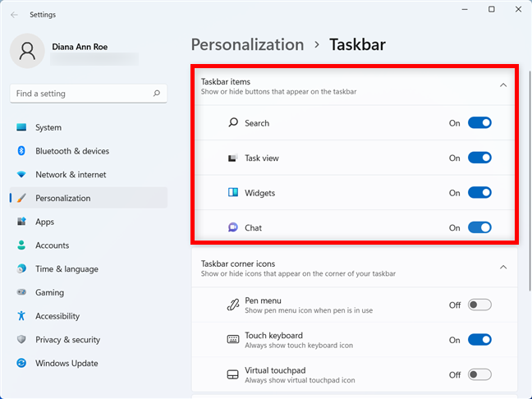Open the Accounts settings page
The height and width of the screenshot is (399, 532).
[x=52, y=245]
